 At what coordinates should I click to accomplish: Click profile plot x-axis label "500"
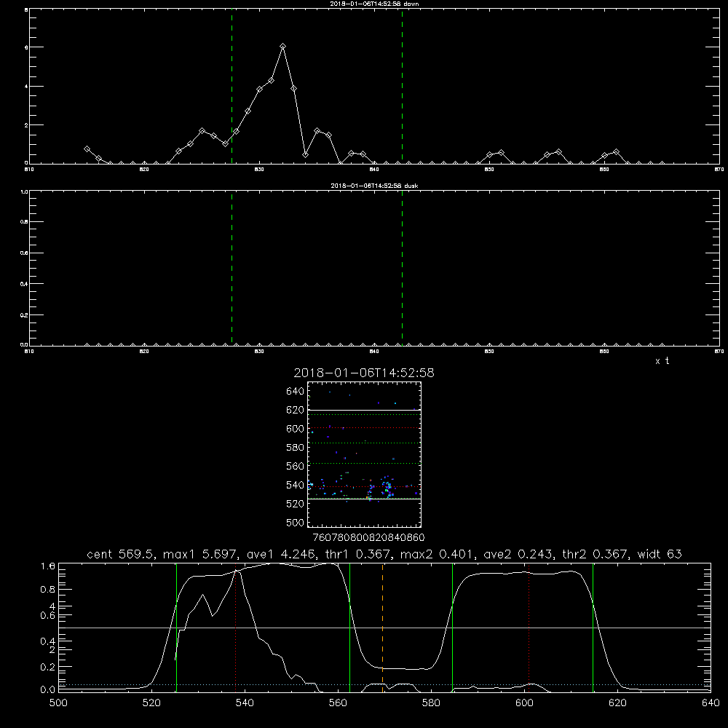(x=58, y=703)
